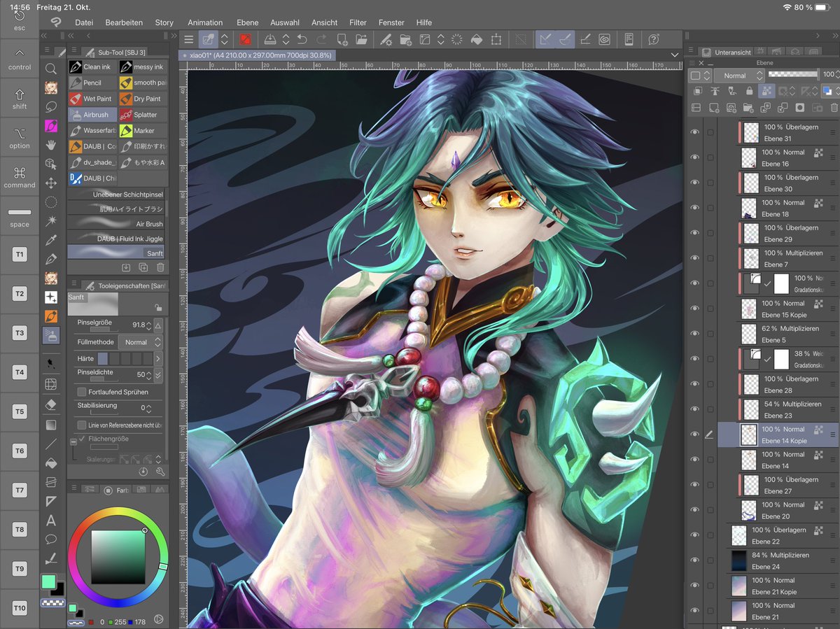Open layer blend mode Normal dropdown
The height and width of the screenshot is (629, 840).
click(738, 75)
